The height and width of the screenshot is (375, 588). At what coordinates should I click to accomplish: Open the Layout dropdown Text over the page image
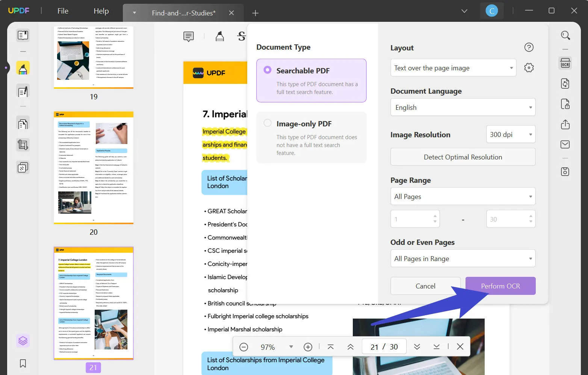pos(453,68)
